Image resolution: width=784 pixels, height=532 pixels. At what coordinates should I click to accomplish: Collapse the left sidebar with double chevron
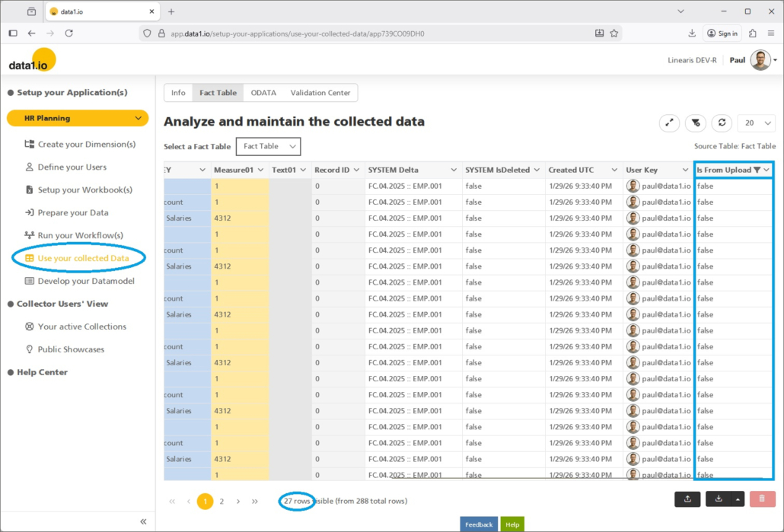143,521
